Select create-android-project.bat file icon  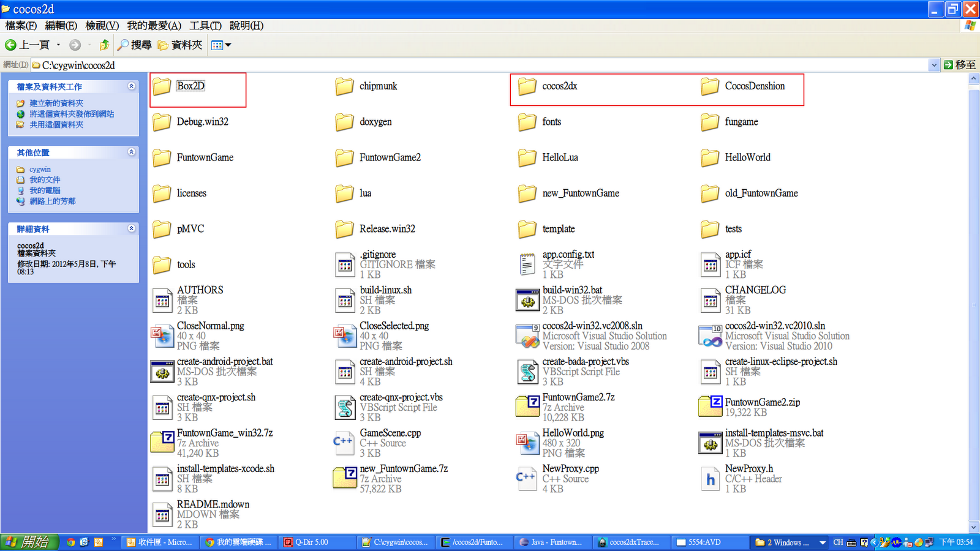pos(162,372)
